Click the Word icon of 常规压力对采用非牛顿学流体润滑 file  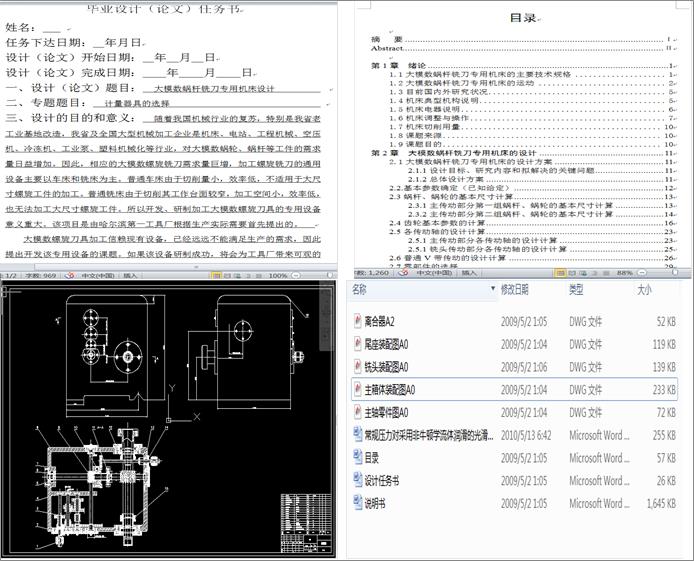358,435
